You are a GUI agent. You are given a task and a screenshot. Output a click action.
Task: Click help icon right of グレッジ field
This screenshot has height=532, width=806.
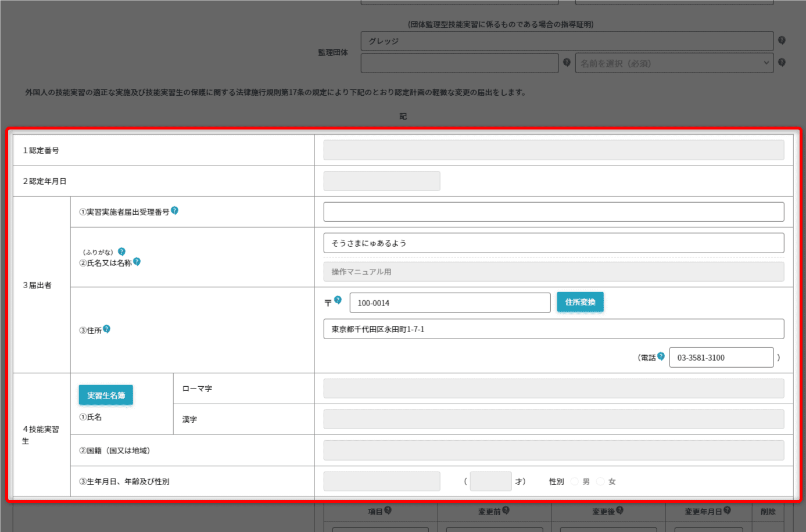coord(782,40)
